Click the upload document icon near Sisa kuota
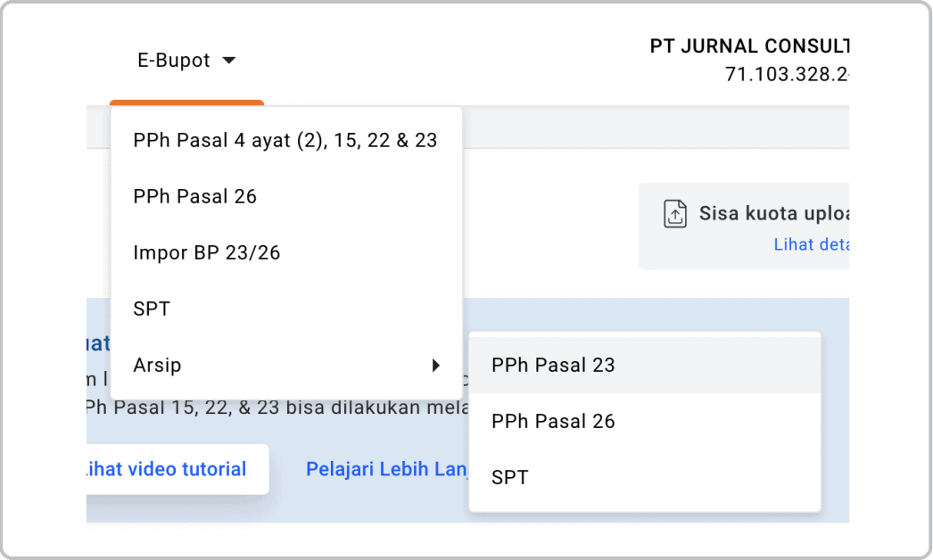This screenshot has width=933, height=560. click(676, 213)
